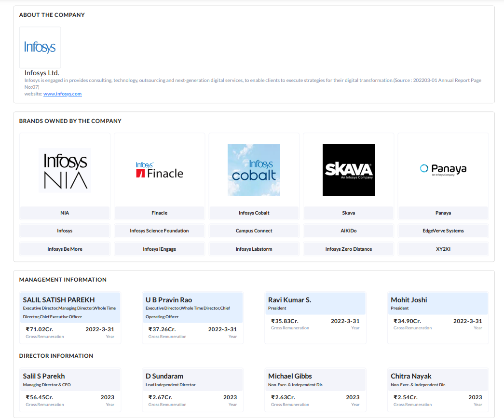
Task: Click the ₹37.26Cr. remuneration value
Action: point(162,329)
